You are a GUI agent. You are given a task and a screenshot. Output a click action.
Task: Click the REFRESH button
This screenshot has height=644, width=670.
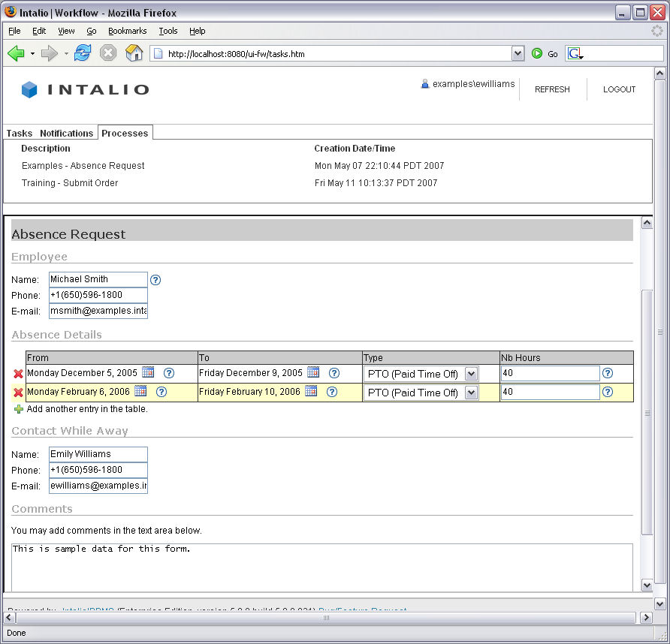(552, 89)
